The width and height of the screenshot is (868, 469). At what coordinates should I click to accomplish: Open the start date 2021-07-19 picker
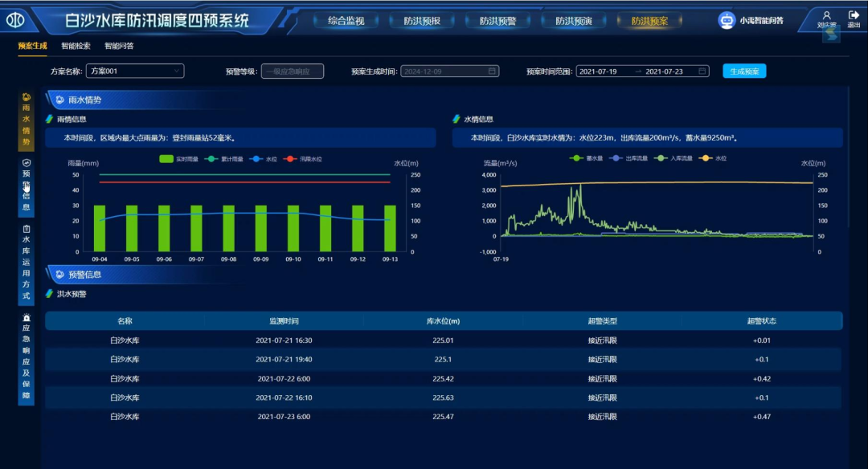(599, 71)
